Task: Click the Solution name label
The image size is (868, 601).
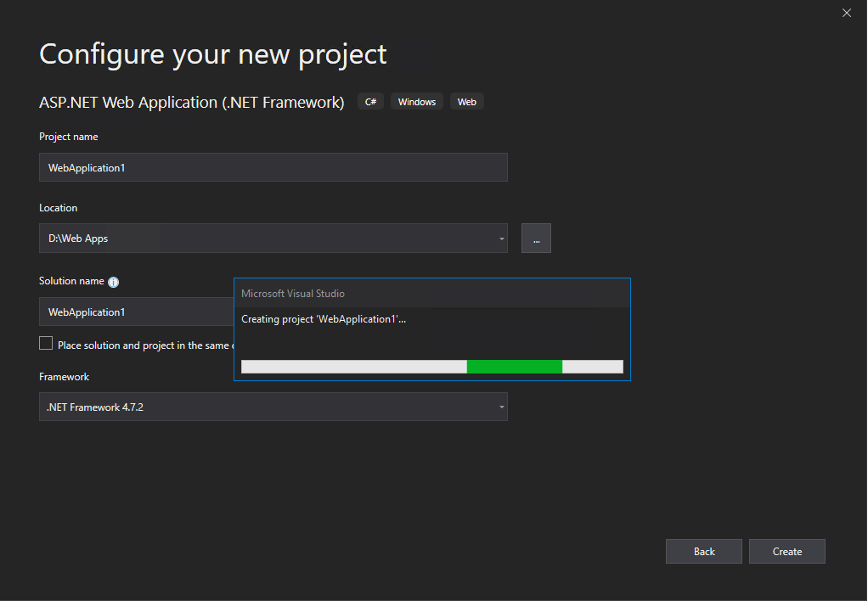Action: point(71,281)
